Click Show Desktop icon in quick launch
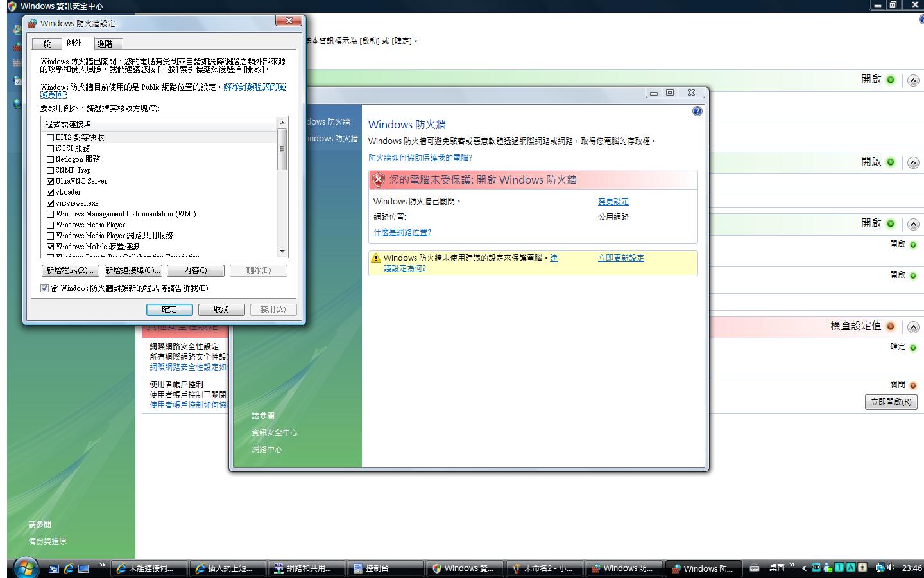This screenshot has width=924, height=578. click(83, 568)
